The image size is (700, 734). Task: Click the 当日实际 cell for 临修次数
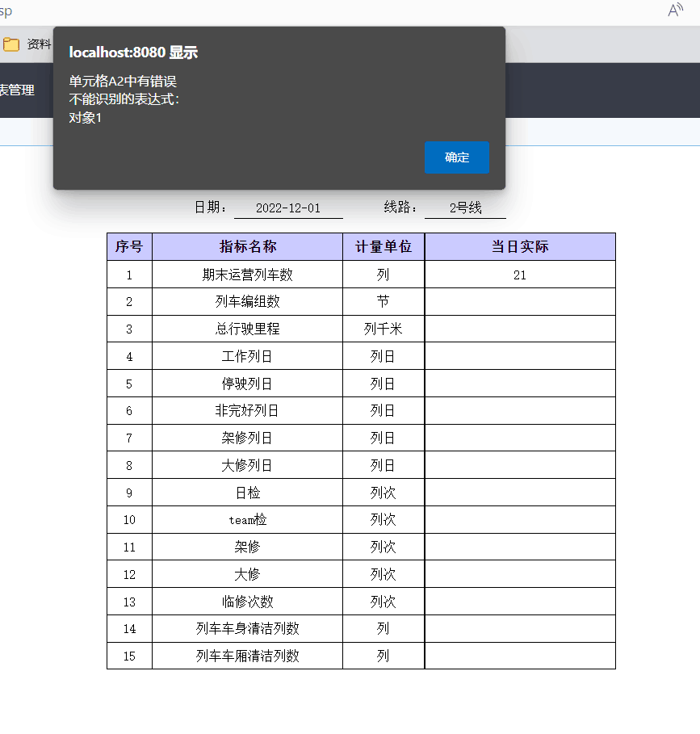(x=519, y=601)
